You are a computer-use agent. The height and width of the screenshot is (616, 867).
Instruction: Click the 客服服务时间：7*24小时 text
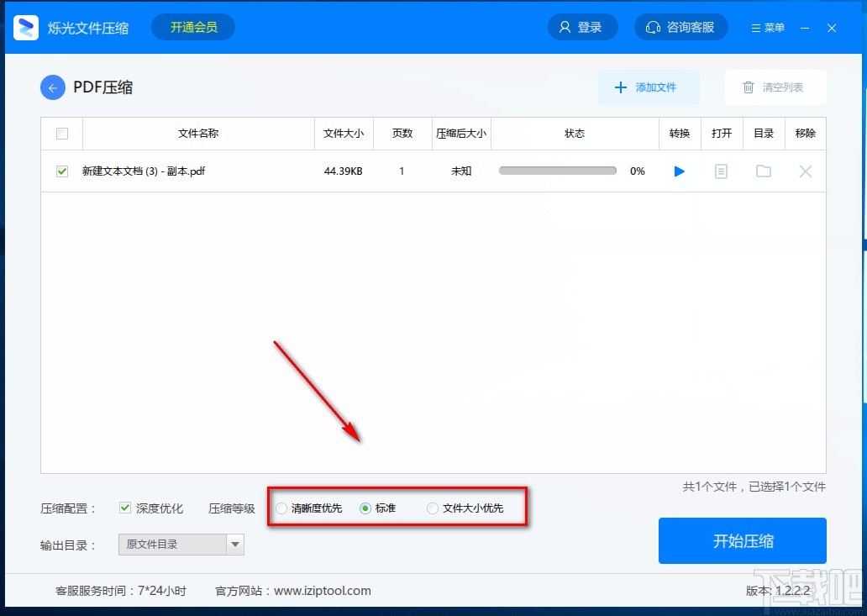pos(121,591)
